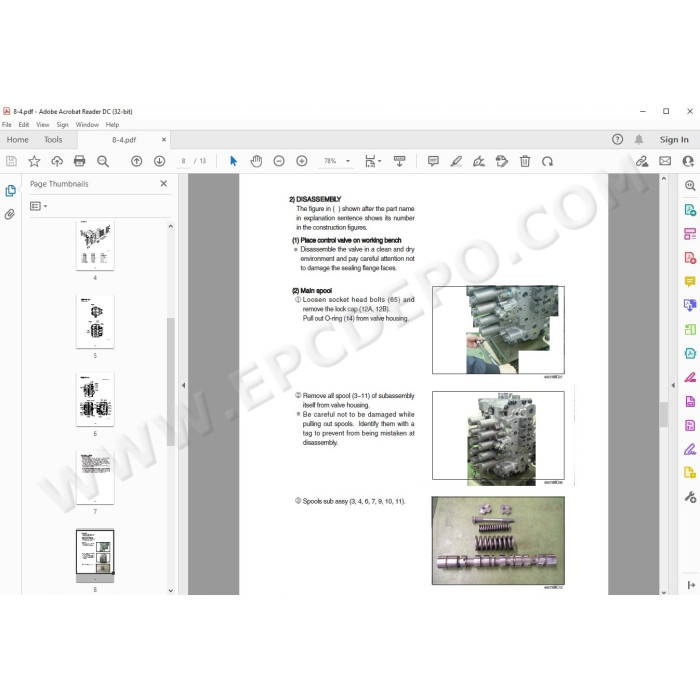Open the sign document tool
The image size is (700, 700).
click(x=479, y=161)
